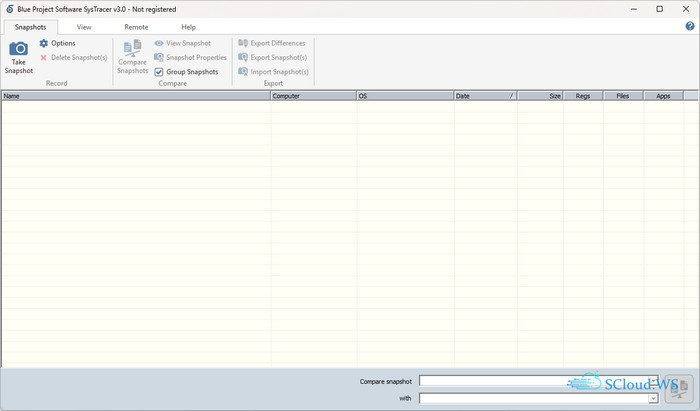Select the Help tab
Screen dimensions: 700x411
[188, 27]
